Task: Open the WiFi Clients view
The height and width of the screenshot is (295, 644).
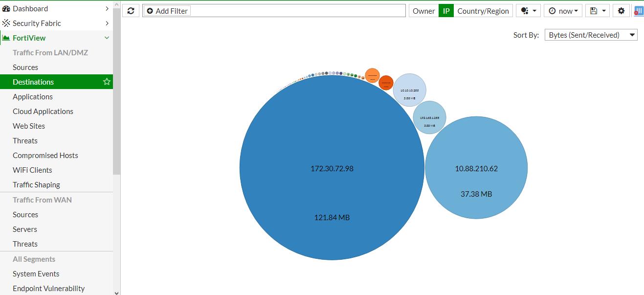Action: click(x=32, y=170)
